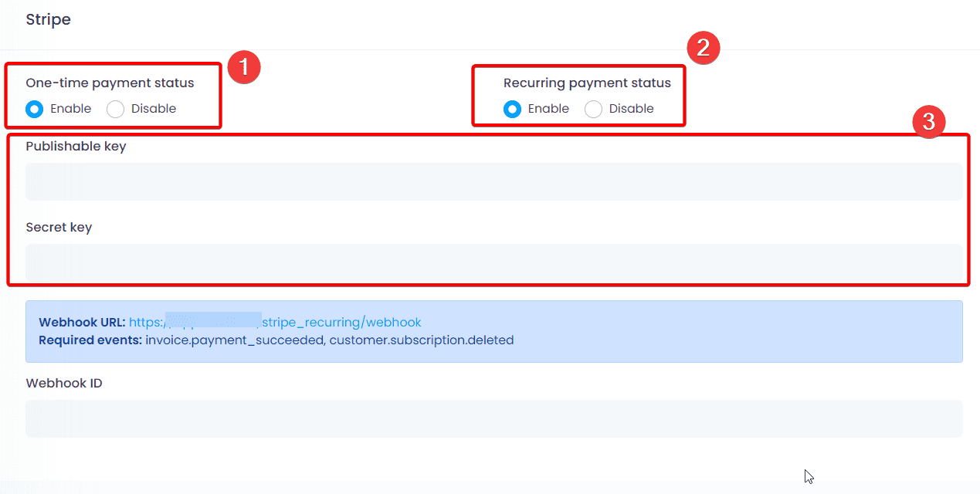Click the red number 1 badge

click(244, 67)
